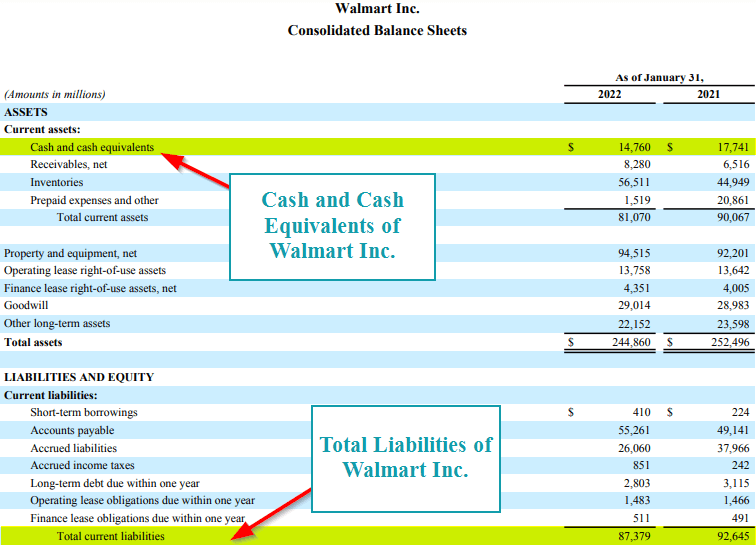Select the Goodwill row label
The width and height of the screenshot is (756, 545).
[x=26, y=305]
